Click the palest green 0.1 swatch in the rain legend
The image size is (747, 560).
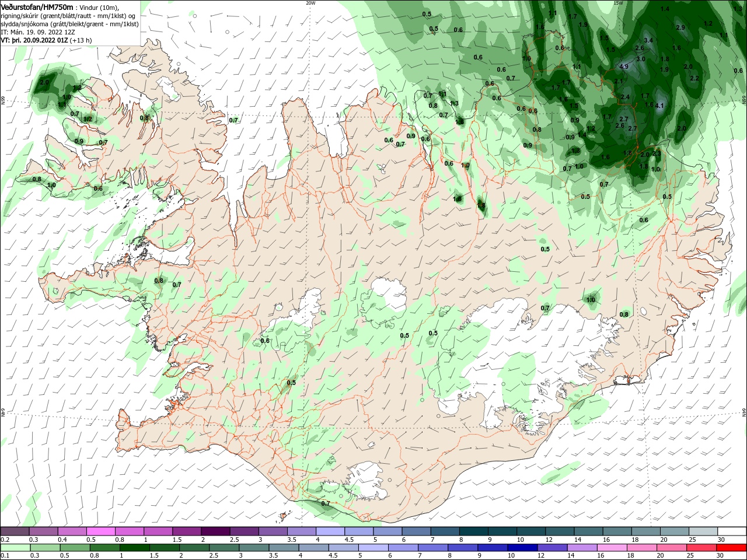15,548
